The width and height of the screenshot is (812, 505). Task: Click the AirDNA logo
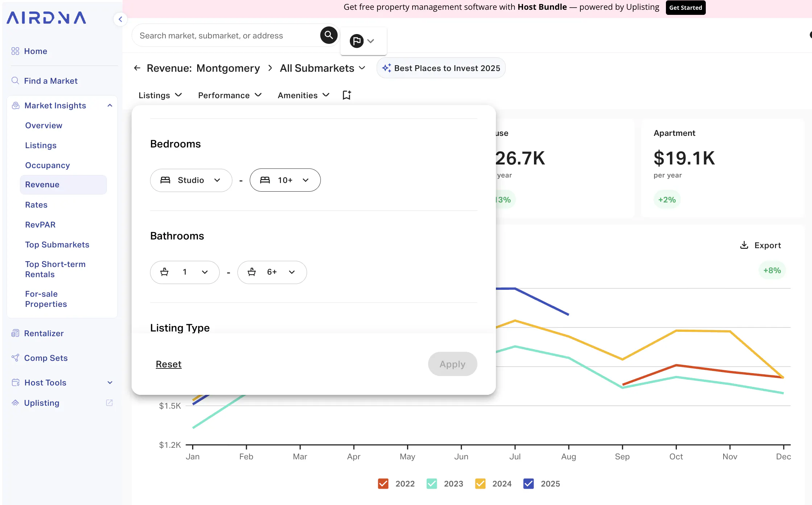point(46,18)
